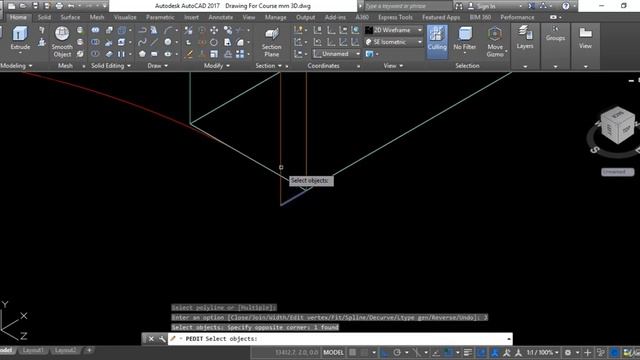Click the Workspace switching gear icon
This screenshot has width=640, height=360.
pos(567,352)
